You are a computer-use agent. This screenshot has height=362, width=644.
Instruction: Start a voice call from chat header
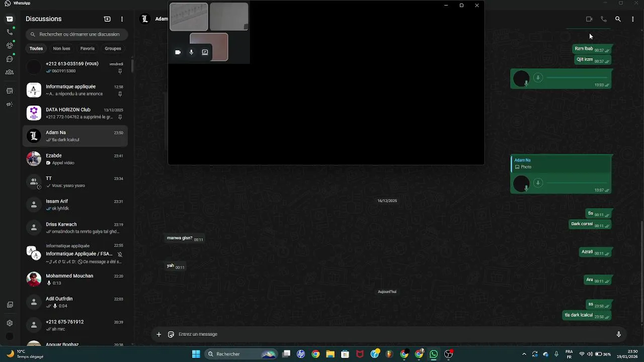604,19
